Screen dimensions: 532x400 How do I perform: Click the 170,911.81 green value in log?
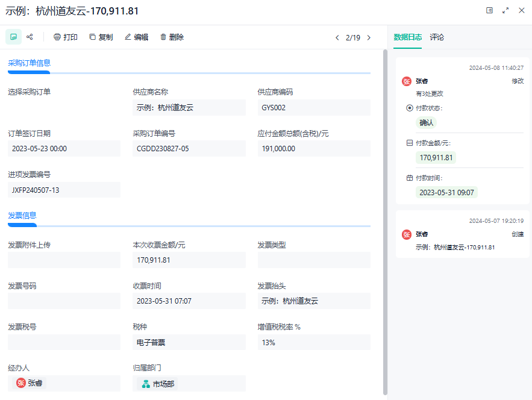click(436, 158)
